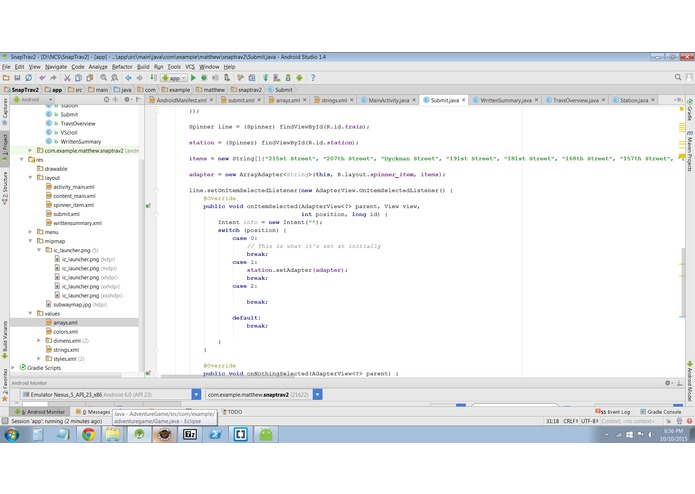Click the Synchronize toolbar icon

pyautogui.click(x=28, y=78)
